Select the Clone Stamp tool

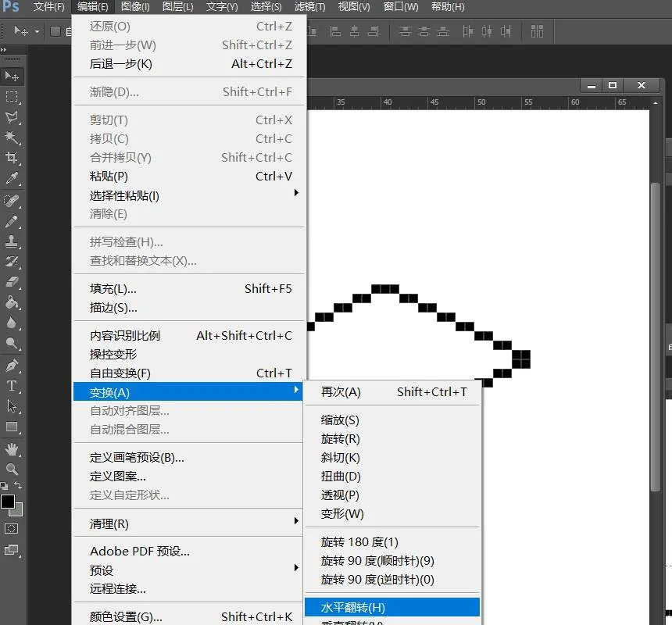point(12,241)
